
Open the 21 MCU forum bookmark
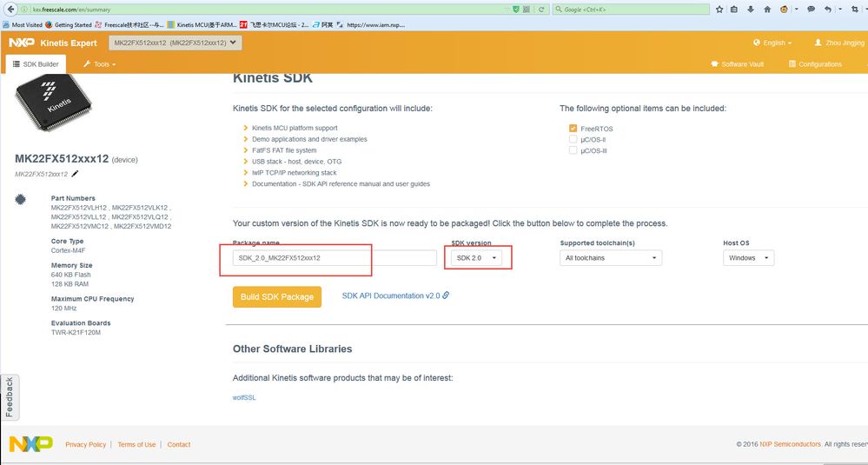pos(275,24)
